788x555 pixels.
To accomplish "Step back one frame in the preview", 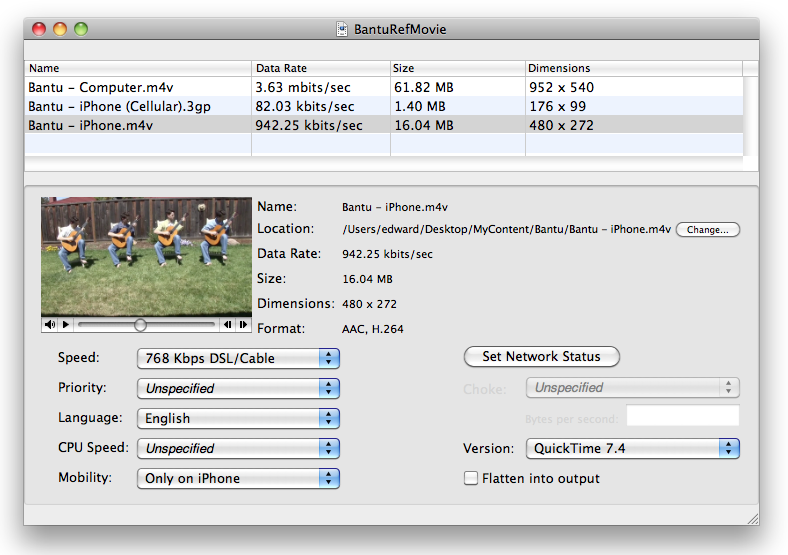I will pyautogui.click(x=227, y=325).
